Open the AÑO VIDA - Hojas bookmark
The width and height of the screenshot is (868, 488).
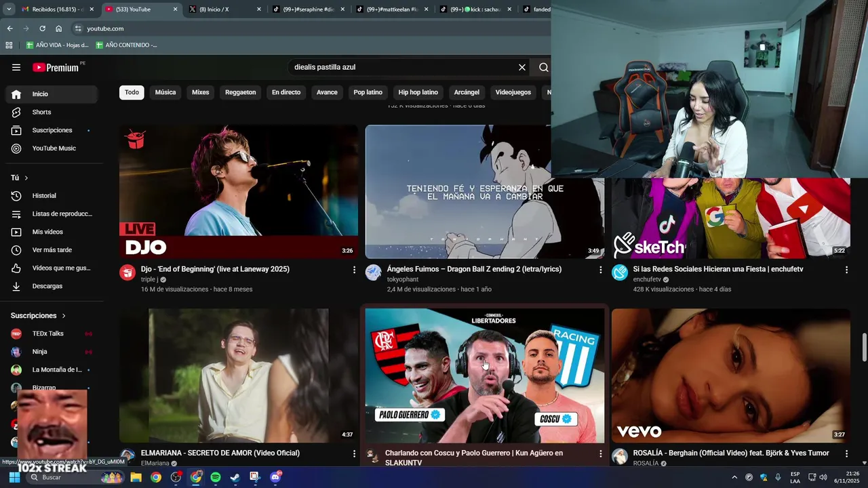[x=57, y=45]
